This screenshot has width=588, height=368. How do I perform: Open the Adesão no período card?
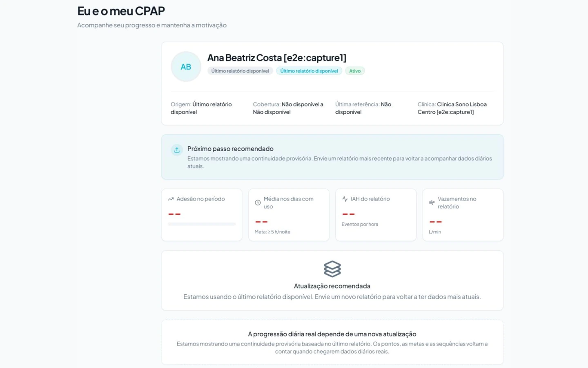coord(202,215)
